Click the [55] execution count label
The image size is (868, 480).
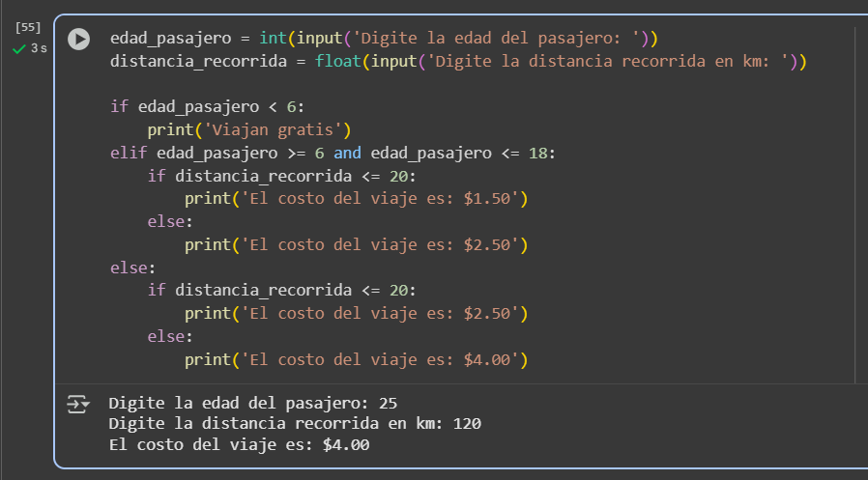(28, 27)
